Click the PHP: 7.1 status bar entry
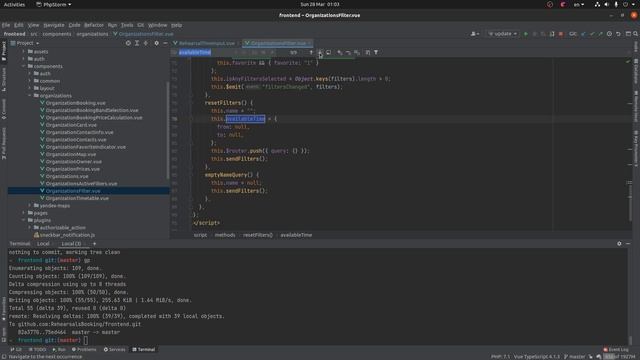The height and width of the screenshot is (360, 640). click(x=500, y=357)
